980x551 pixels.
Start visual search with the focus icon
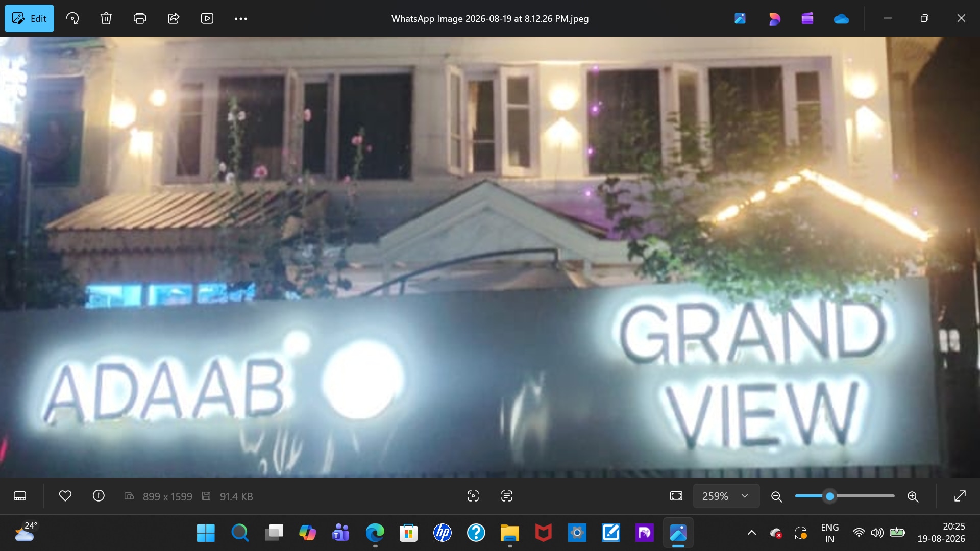(x=473, y=496)
